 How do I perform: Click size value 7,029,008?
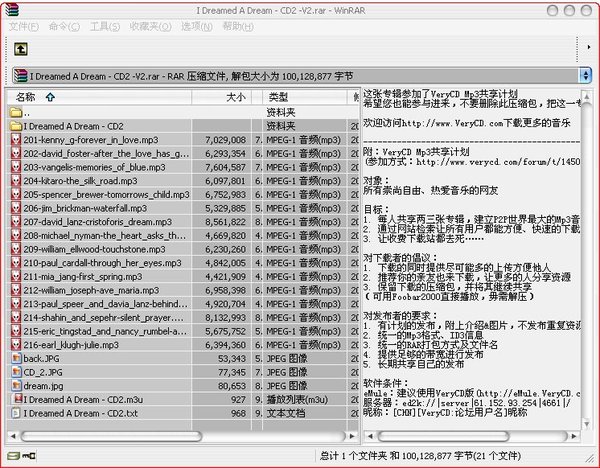[225, 140]
